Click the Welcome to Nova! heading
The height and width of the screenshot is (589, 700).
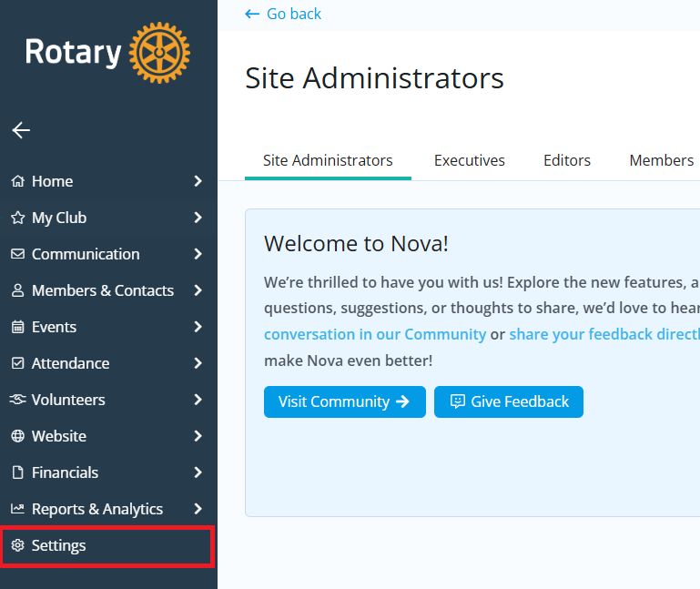(356, 244)
